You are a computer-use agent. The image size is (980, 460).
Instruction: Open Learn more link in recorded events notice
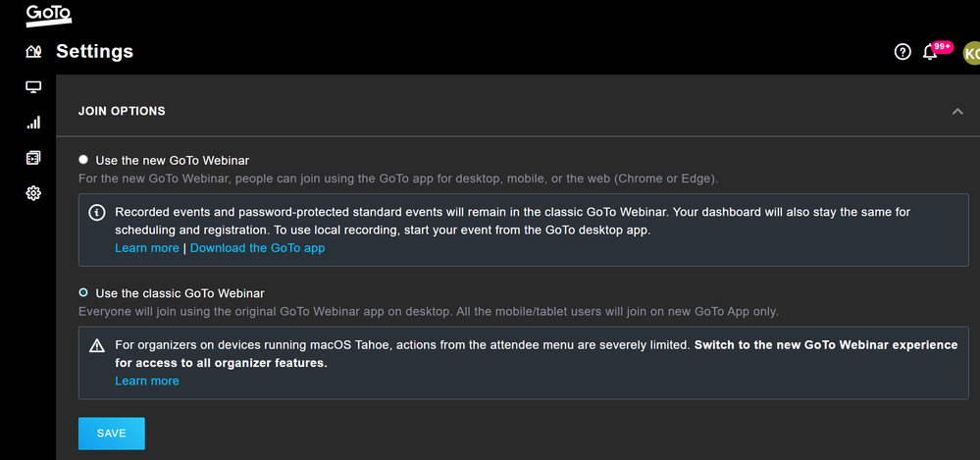click(x=146, y=248)
